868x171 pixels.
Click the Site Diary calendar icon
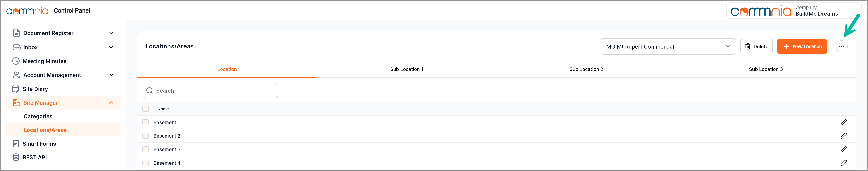16,89
